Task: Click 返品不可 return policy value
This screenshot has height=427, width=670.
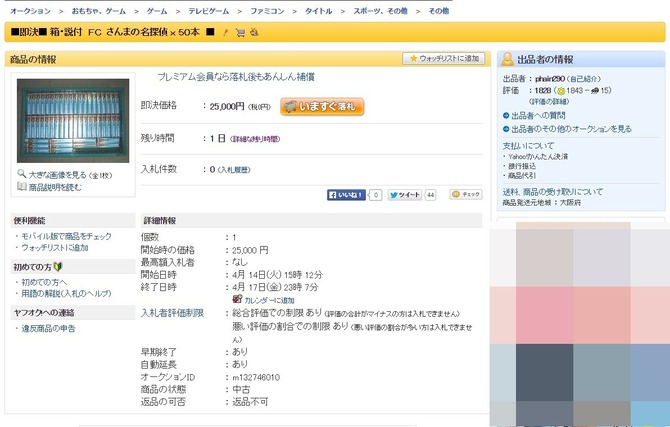Action: point(250,402)
